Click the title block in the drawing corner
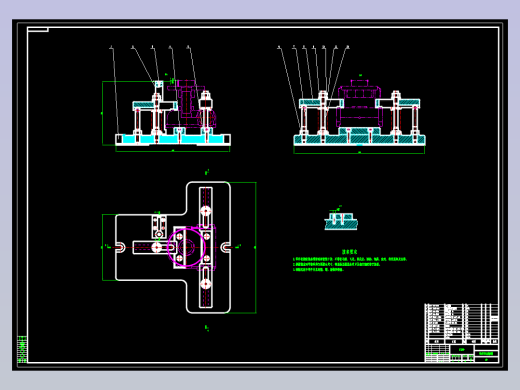Viewport: 520px width, 390px height. coord(461,353)
